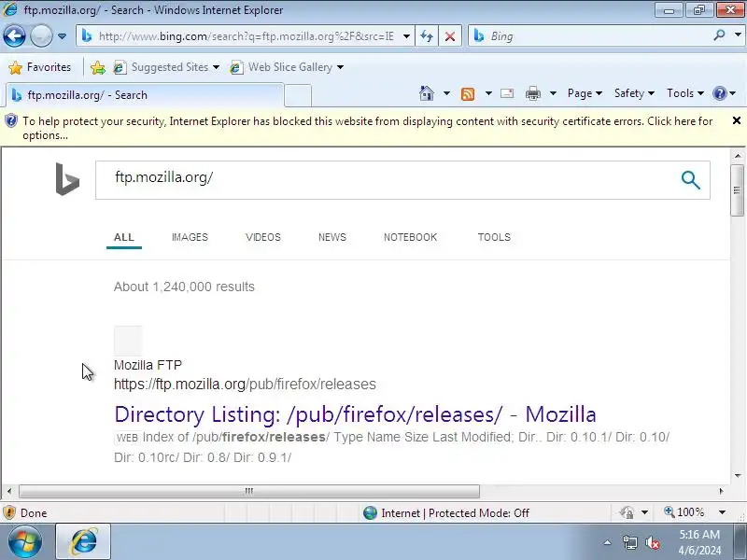Expand the feeds dropdown arrow
Viewport: 747px width, 560px height.
coord(488,93)
